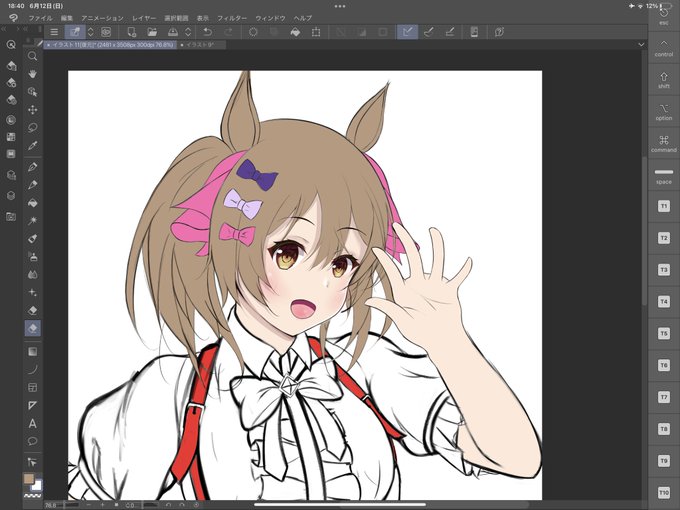Open the Clip Studio support help icon

[499, 32]
